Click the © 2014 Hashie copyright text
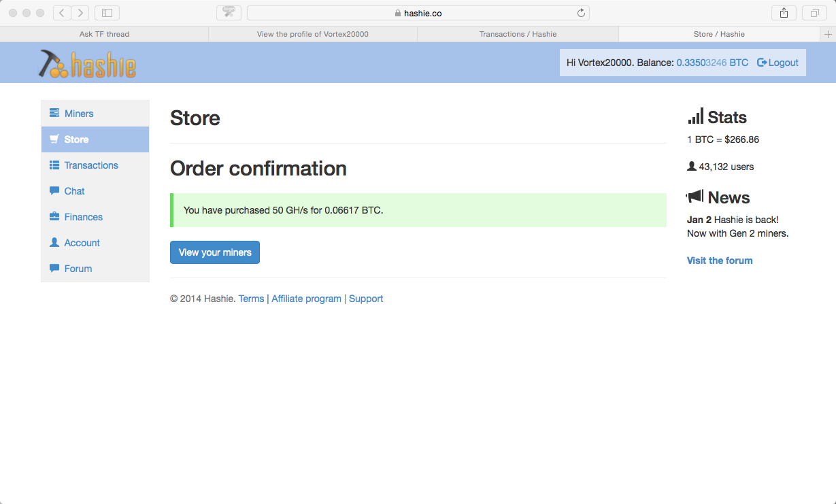This screenshot has width=836, height=504. pos(203,299)
